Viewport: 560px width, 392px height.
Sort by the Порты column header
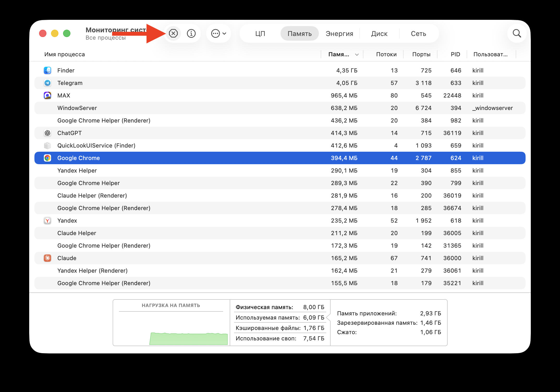421,54
